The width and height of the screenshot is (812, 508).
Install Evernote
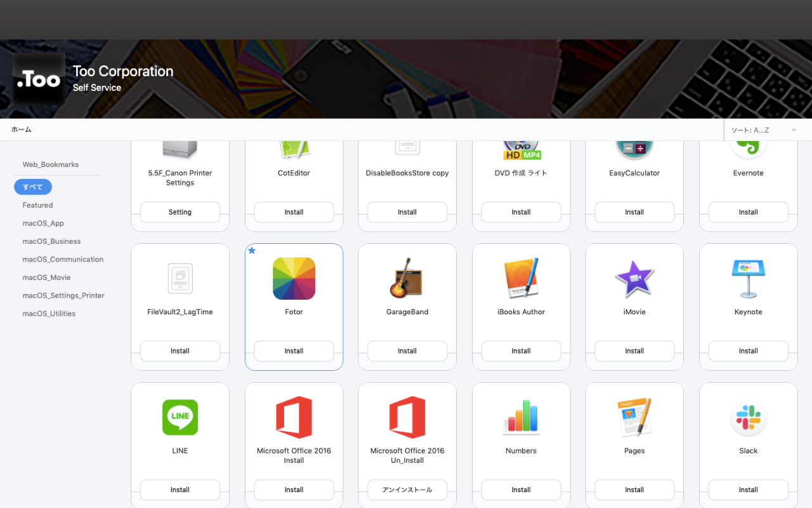(748, 212)
